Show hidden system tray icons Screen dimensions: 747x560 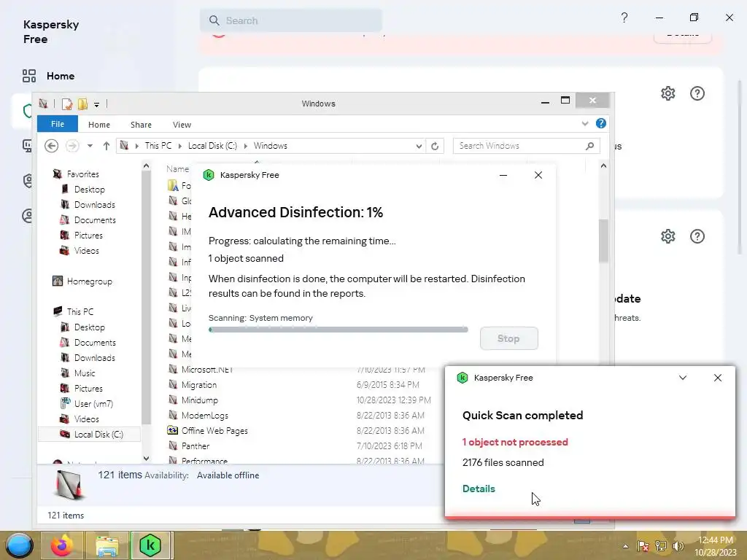tap(625, 546)
